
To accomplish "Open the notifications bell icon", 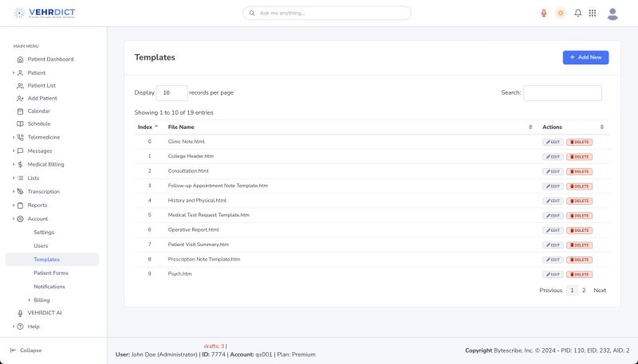I will 578,13.
